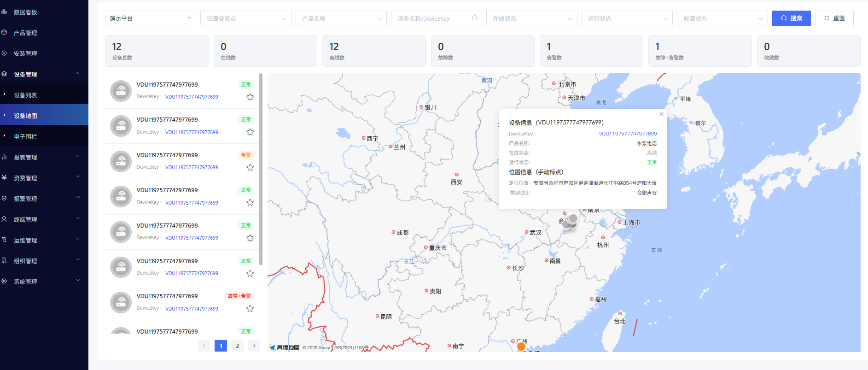Open the 在线状态 filter dropdown

531,18
